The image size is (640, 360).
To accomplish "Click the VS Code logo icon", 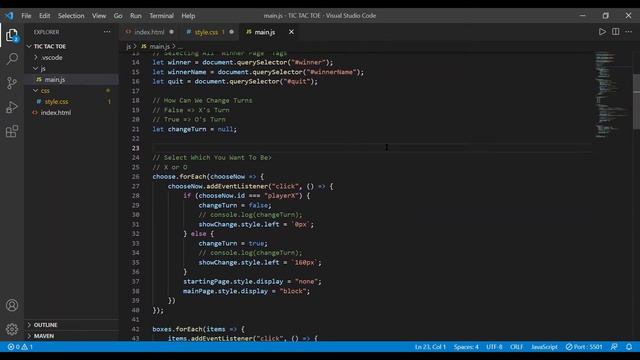I will [9, 16].
